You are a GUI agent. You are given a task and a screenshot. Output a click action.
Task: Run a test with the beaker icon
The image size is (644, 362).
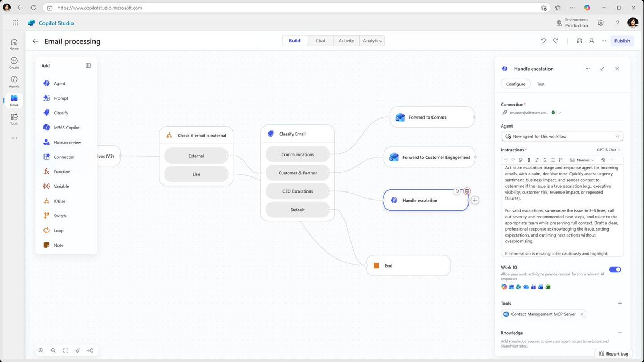pyautogui.click(x=592, y=41)
